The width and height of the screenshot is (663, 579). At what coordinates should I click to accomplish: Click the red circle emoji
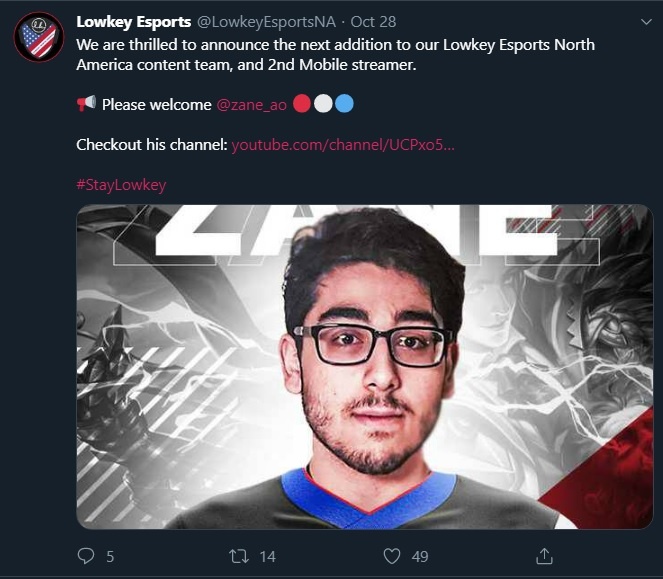coord(302,104)
